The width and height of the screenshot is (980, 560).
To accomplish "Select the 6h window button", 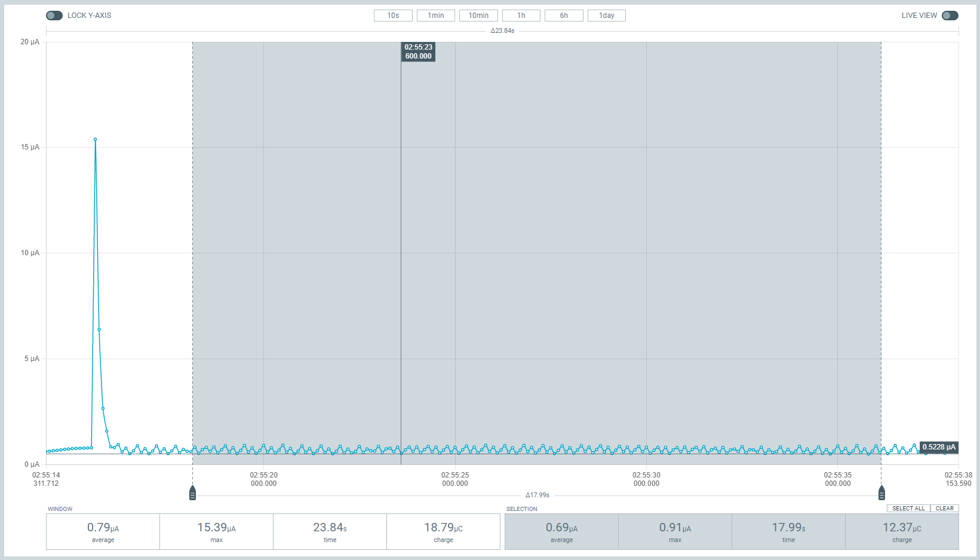I will tap(564, 16).
